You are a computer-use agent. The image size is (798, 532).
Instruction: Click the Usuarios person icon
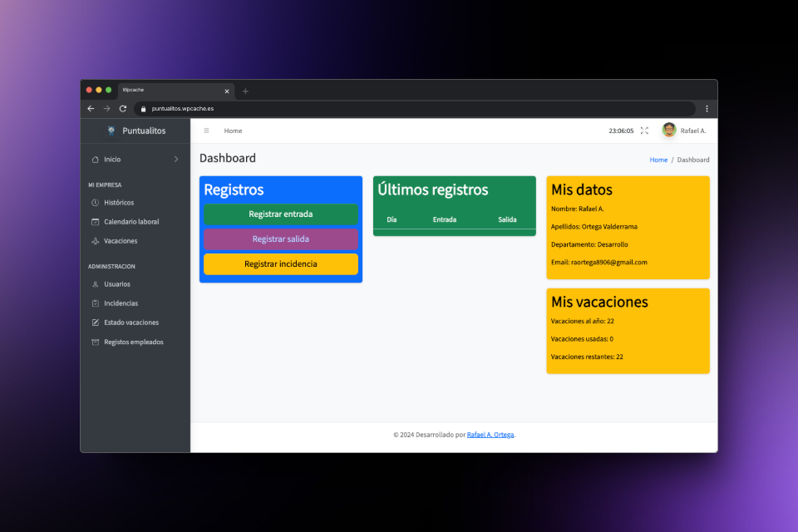pos(95,284)
